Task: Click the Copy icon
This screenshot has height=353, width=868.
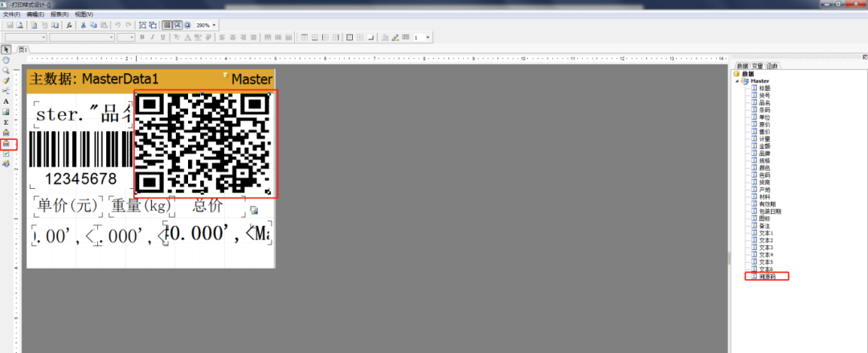Action: coord(93,26)
